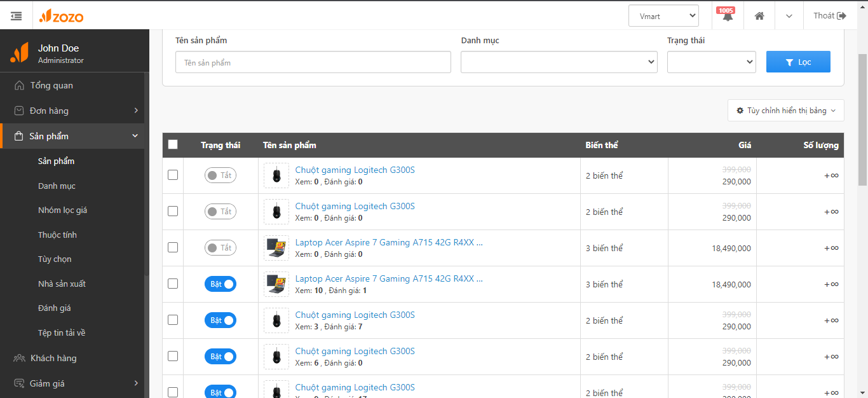Toggle Bật switch for mouse with 3 views

pyautogui.click(x=220, y=320)
